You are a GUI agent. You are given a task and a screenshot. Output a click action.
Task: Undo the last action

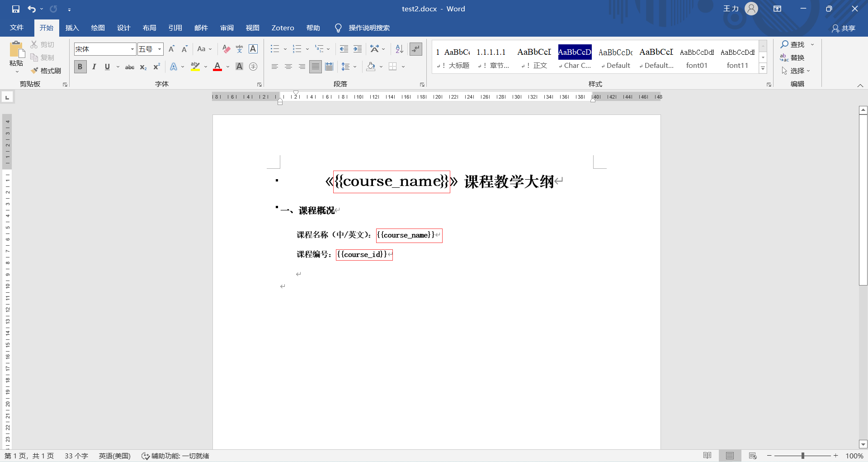tap(32, 9)
